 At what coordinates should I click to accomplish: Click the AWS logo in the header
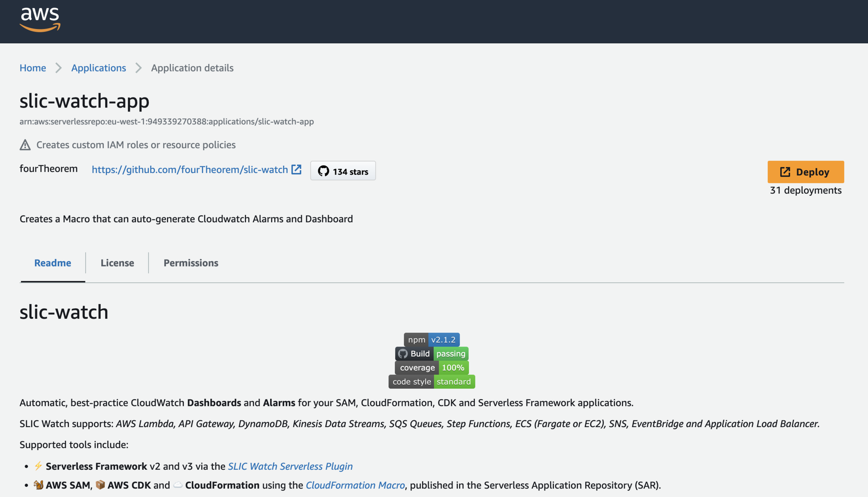[x=40, y=19]
